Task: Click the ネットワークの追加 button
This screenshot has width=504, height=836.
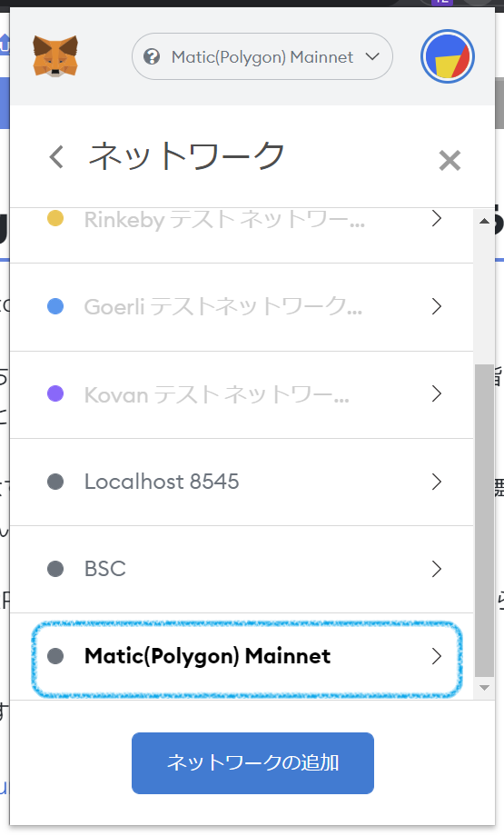Action: point(252,763)
